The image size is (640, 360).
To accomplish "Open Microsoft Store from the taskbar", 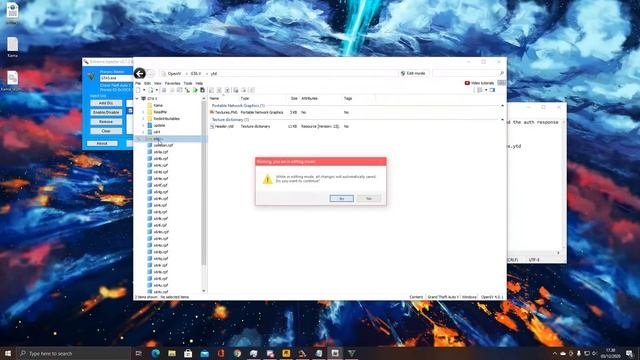I will tap(188, 353).
